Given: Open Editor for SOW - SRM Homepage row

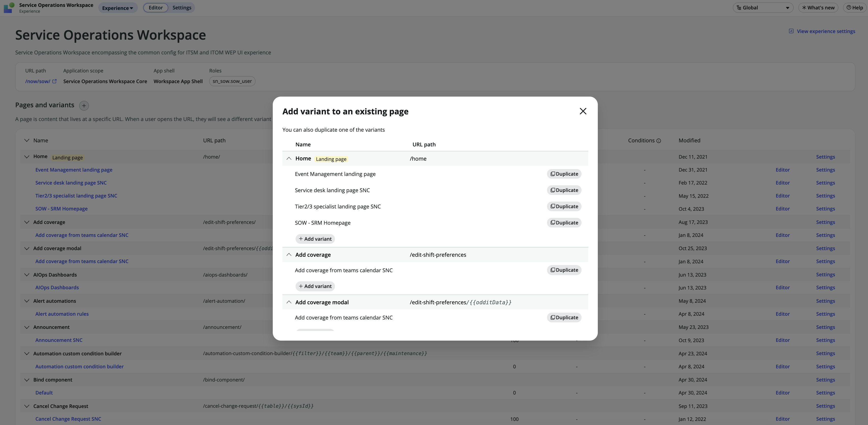Looking at the screenshot, I should click(782, 209).
